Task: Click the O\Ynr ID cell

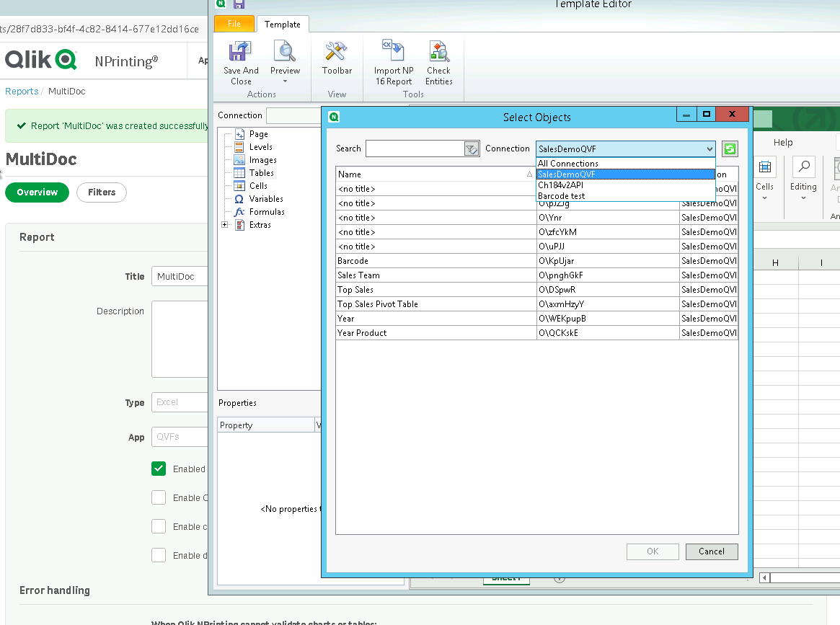Action: tap(608, 218)
